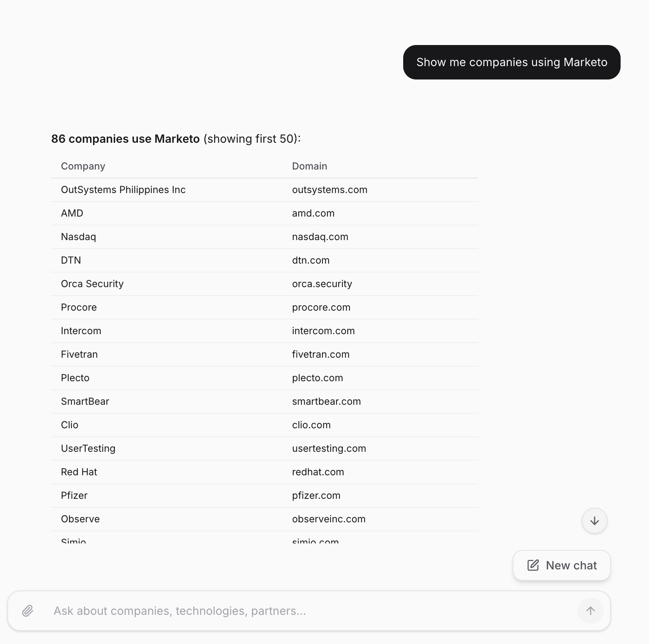
Task: Select the SmartBear company entry
Action: [x=85, y=401]
